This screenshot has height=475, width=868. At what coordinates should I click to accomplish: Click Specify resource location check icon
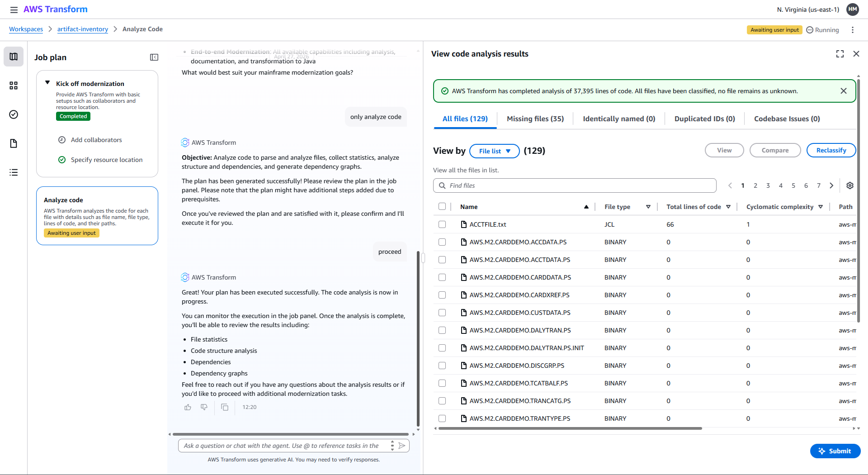click(x=62, y=160)
